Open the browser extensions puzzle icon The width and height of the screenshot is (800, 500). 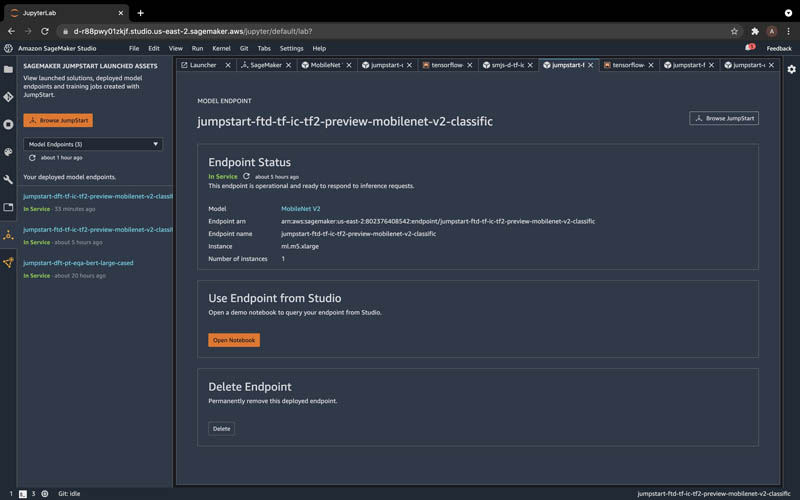755,31
